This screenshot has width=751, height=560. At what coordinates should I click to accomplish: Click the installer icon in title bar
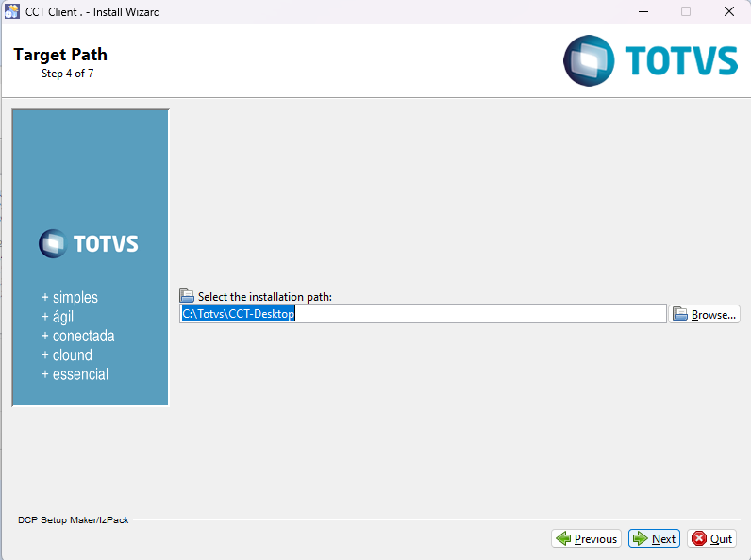pyautogui.click(x=12, y=11)
